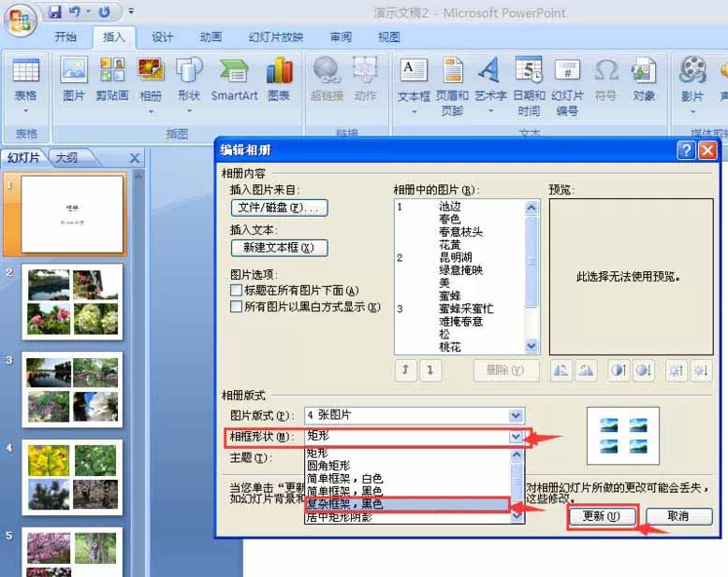Increase brightness icon below preview

click(x=676, y=370)
